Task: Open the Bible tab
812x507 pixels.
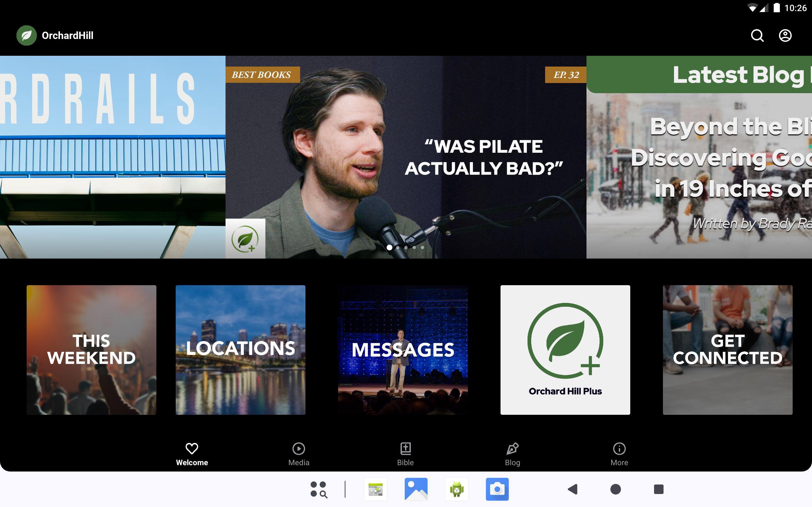Action: pyautogui.click(x=405, y=454)
